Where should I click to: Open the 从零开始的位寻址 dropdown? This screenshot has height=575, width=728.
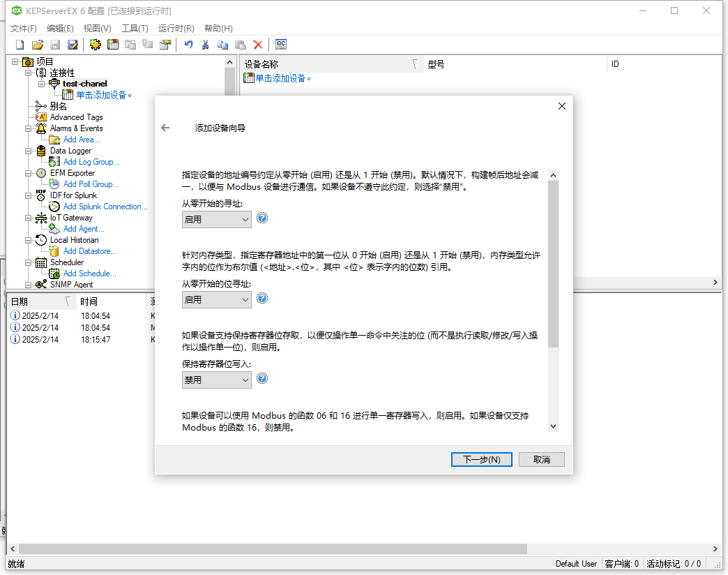click(x=216, y=299)
